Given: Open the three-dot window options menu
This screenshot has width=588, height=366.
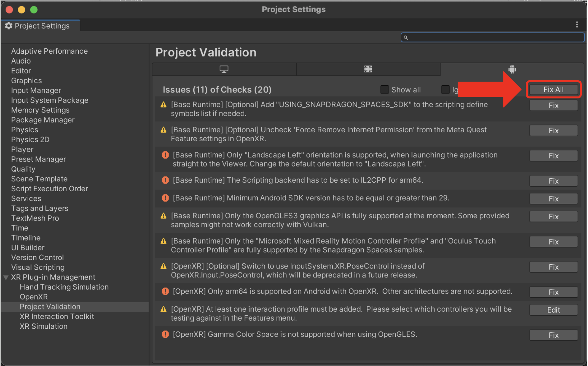Looking at the screenshot, I should (577, 25).
